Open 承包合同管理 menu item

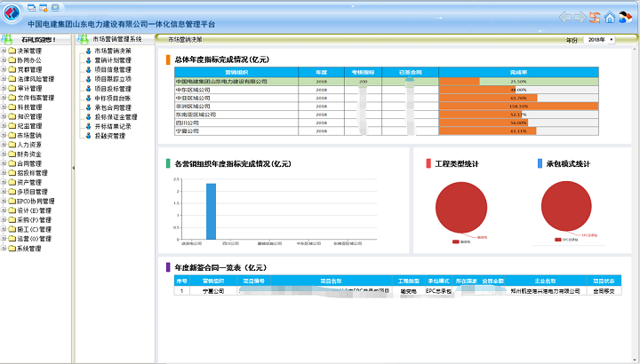[113, 107]
